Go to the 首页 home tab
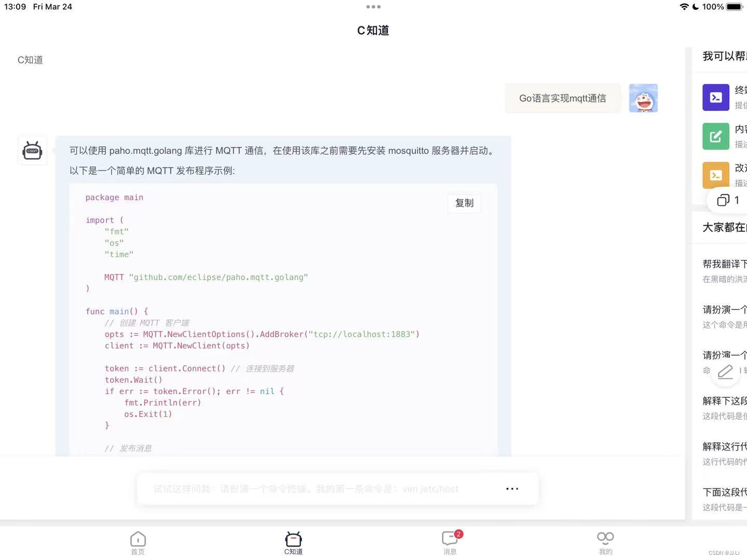Screen dimensions: 747x560 (x=138, y=543)
